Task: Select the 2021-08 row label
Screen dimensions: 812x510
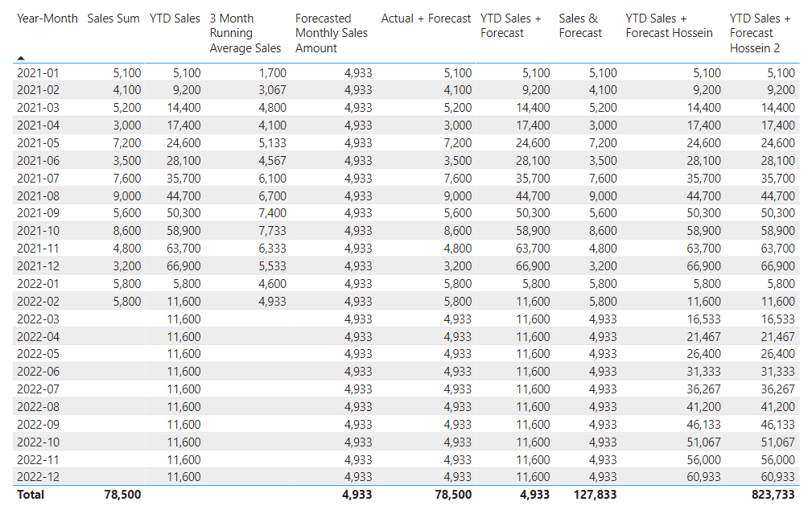Action: (39, 195)
